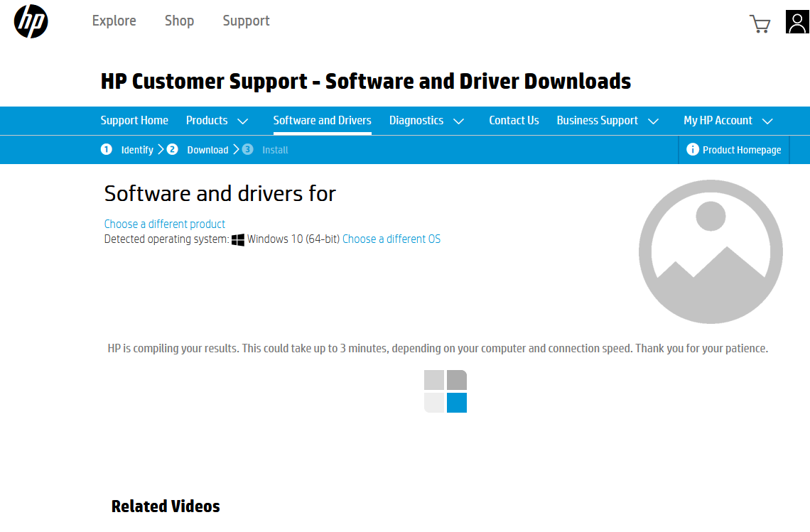
Task: Switch to the Software and Drivers tab
Action: coord(322,121)
